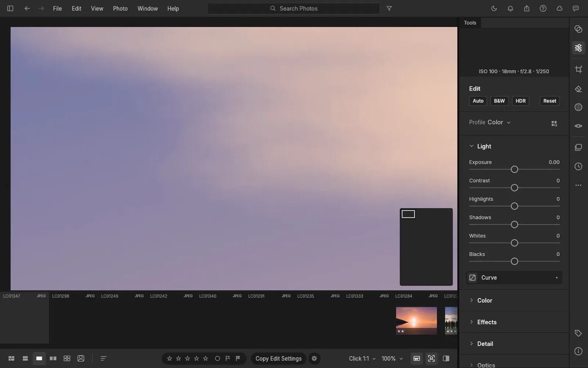Open the notifications bell
This screenshot has width=588, height=368.
pos(510,8)
